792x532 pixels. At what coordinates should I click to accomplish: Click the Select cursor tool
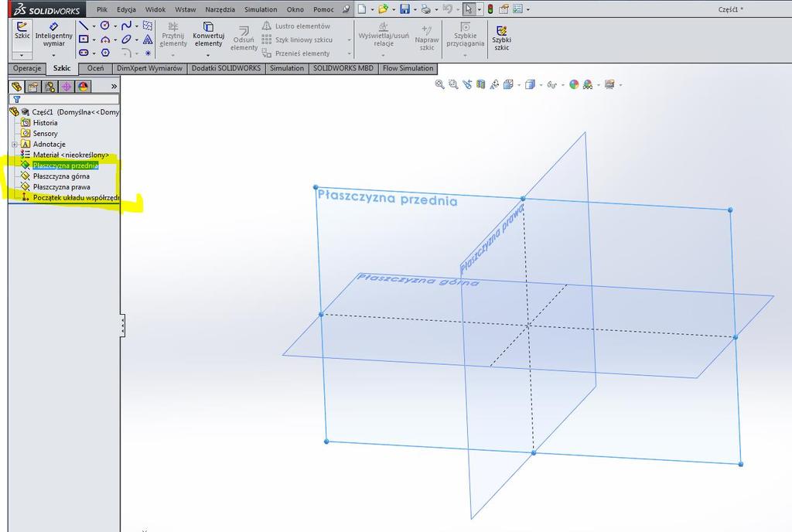click(469, 9)
